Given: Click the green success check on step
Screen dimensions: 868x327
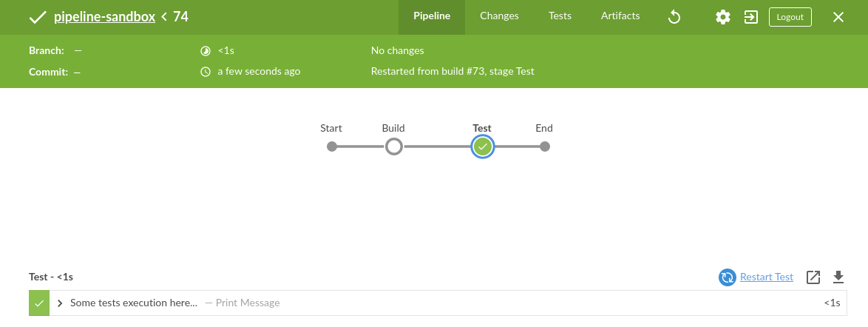Looking at the screenshot, I should pyautogui.click(x=39, y=303).
